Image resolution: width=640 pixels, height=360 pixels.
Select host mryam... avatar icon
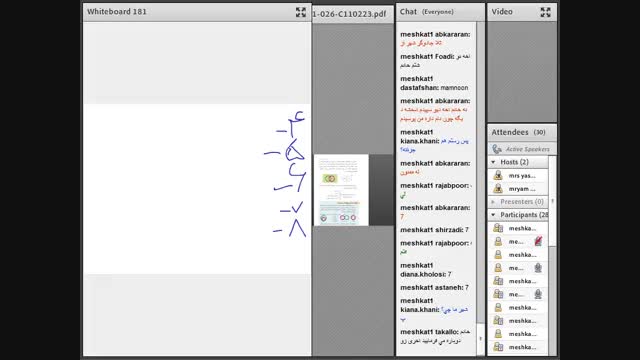(x=498, y=189)
